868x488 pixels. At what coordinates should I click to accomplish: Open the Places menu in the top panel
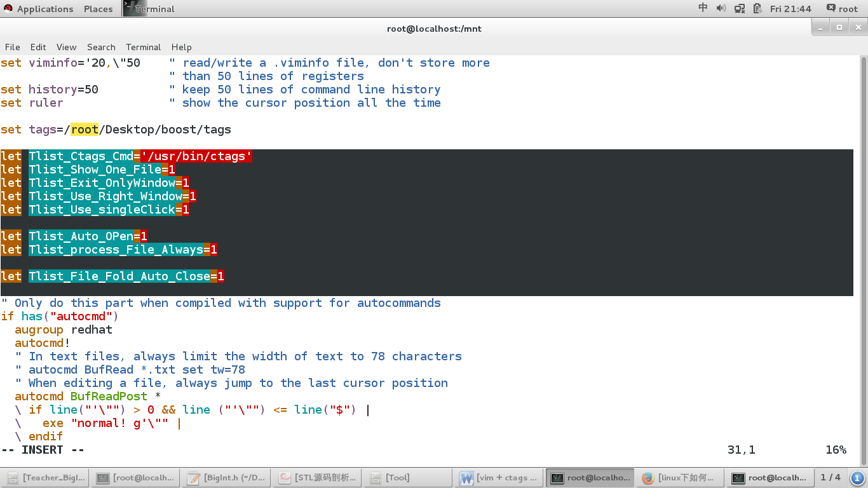[98, 9]
